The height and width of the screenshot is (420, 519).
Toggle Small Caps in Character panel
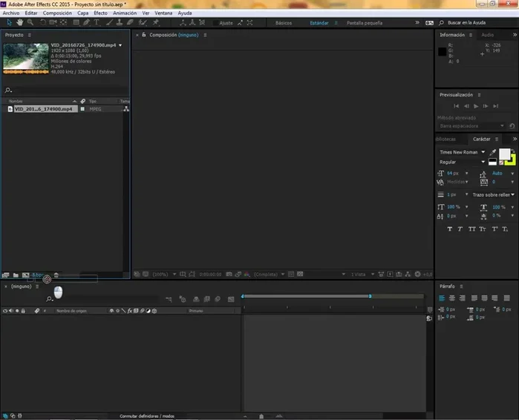click(483, 229)
